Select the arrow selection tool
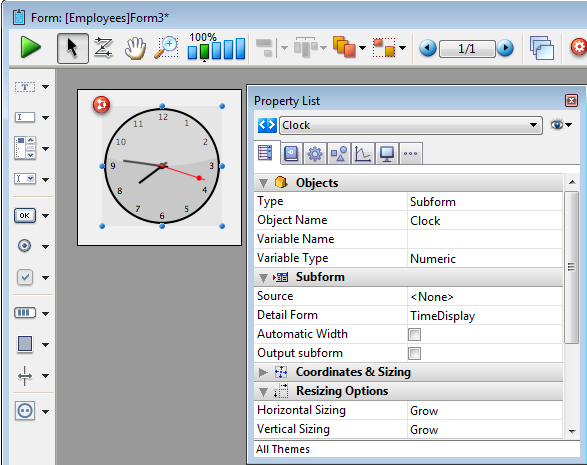The height and width of the screenshot is (465, 587). [73, 48]
